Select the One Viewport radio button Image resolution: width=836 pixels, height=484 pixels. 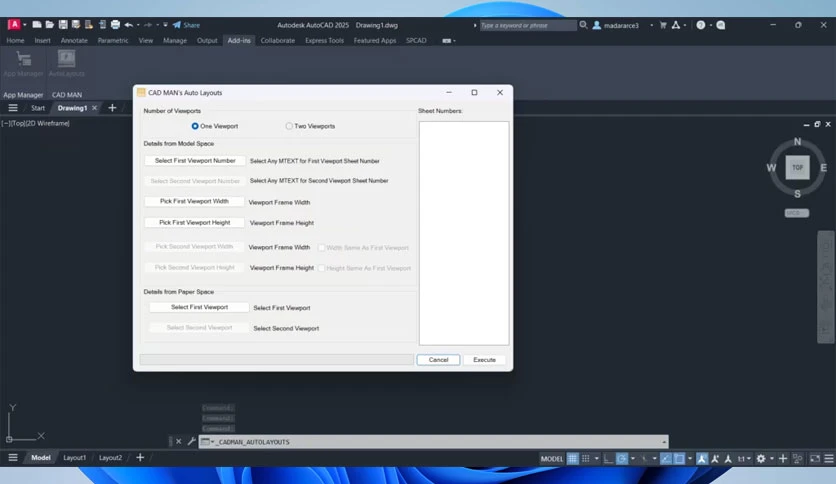[x=195, y=126]
